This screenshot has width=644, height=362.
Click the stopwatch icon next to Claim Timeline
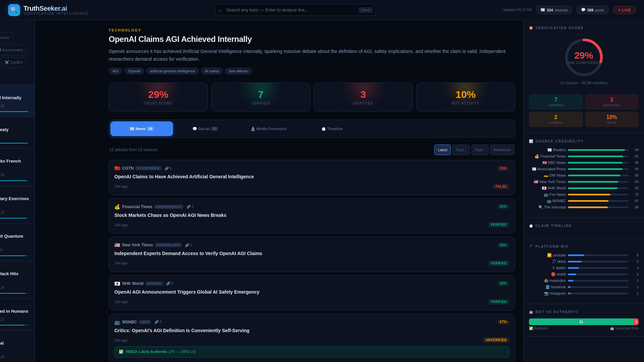[x=531, y=226]
